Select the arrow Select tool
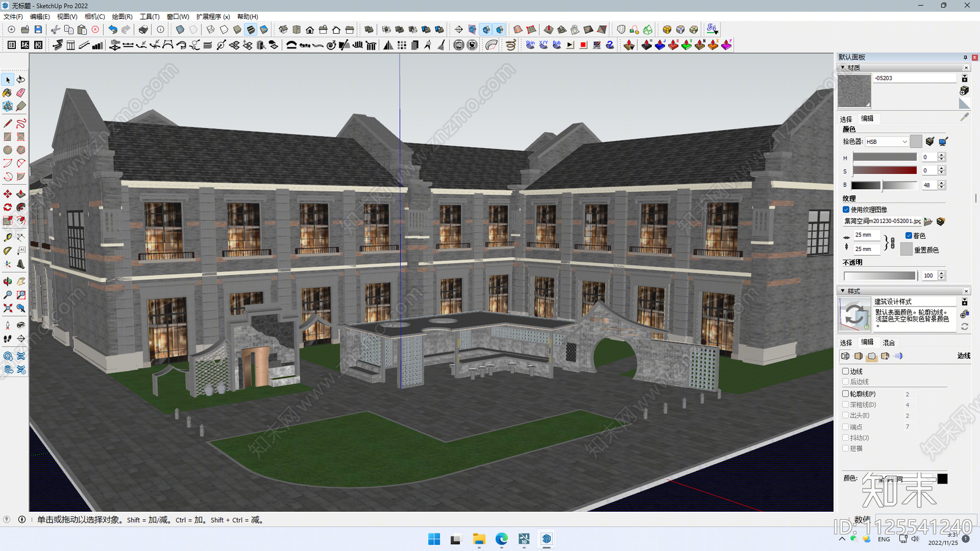The image size is (980, 551). (x=8, y=80)
